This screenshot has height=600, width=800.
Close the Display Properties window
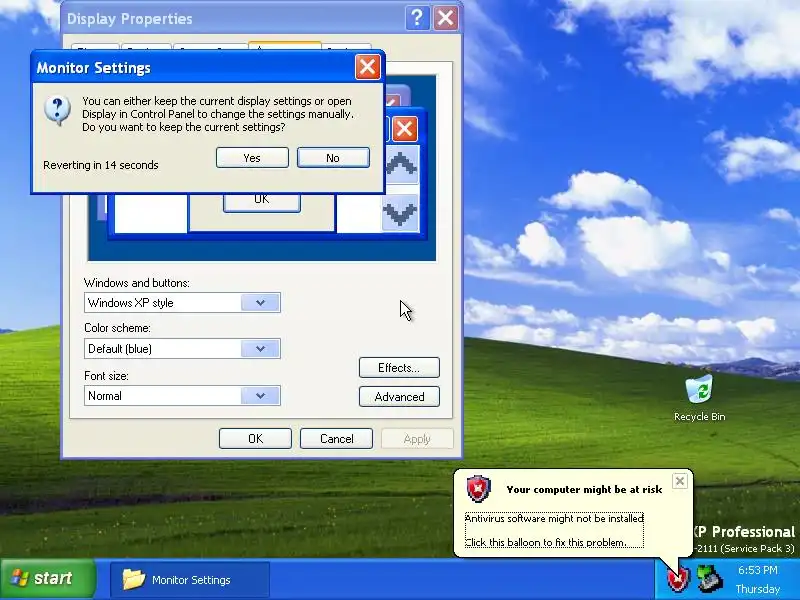click(x=445, y=18)
